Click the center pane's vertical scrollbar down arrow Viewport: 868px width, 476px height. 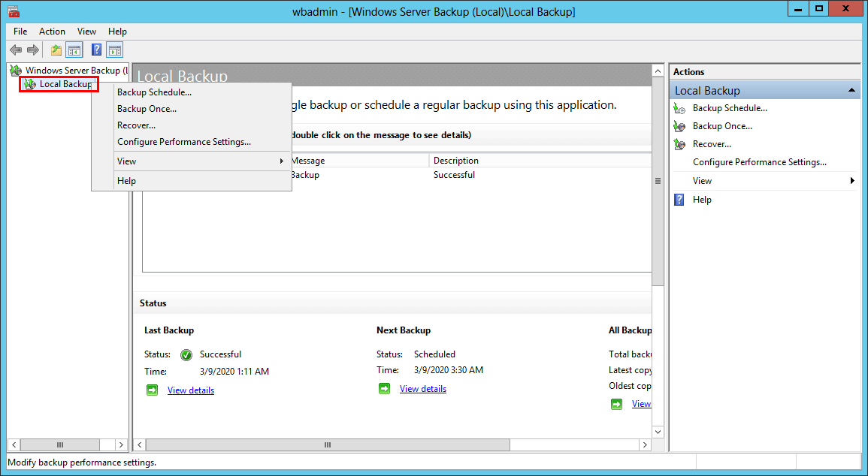pos(658,432)
